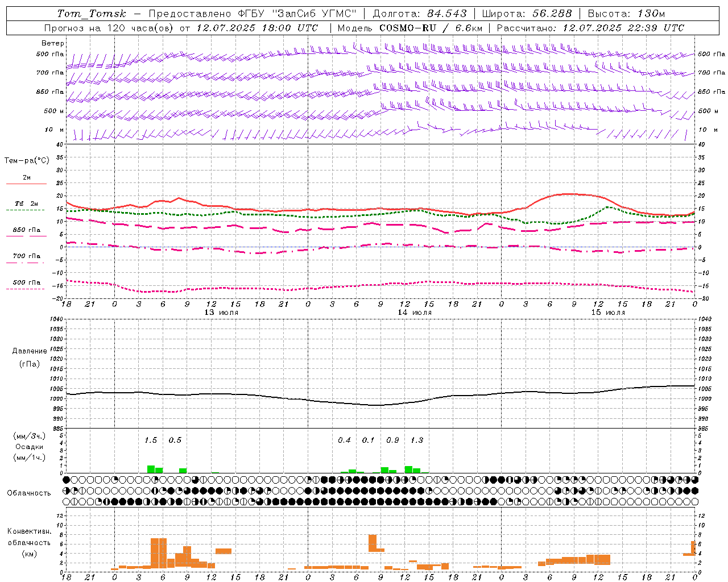This screenshot has width=728, height=582.
Task: Click the green precipitation bar under 1.5
Action: (151, 469)
